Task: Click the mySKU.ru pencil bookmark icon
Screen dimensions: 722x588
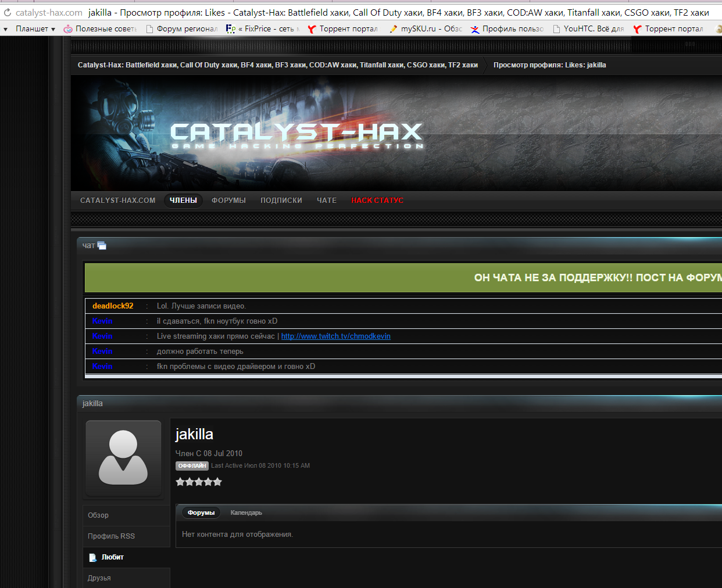Action: (x=394, y=28)
